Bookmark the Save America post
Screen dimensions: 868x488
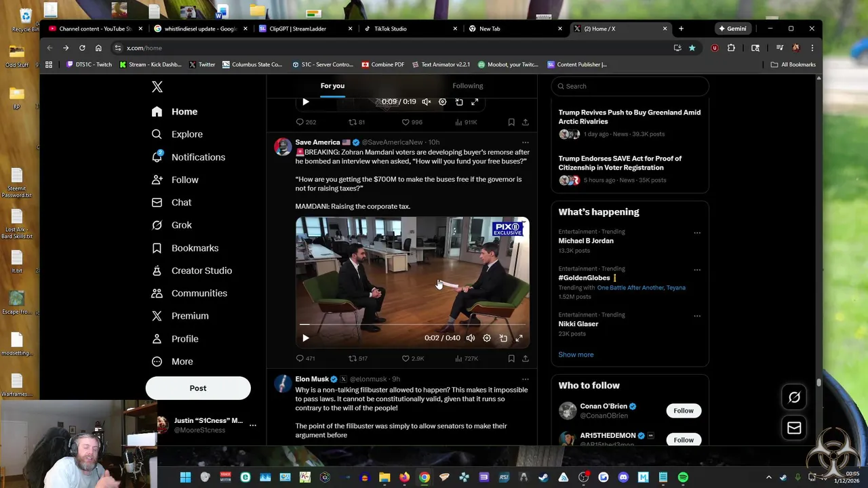(x=511, y=359)
